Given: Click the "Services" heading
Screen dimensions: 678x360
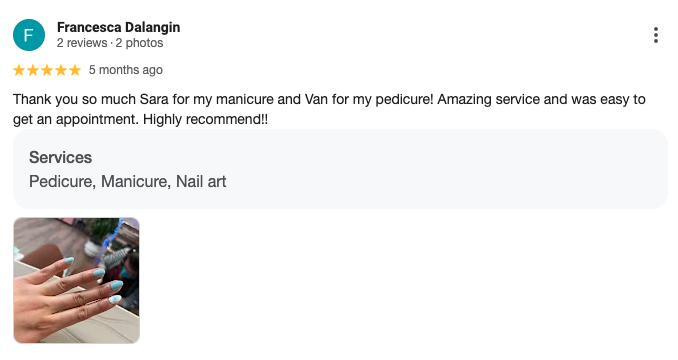Looking at the screenshot, I should (x=61, y=157).
